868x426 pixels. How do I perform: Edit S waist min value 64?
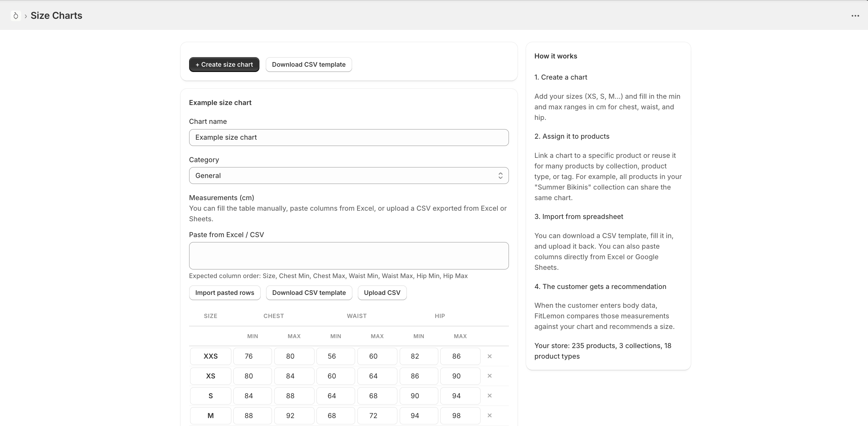click(336, 396)
